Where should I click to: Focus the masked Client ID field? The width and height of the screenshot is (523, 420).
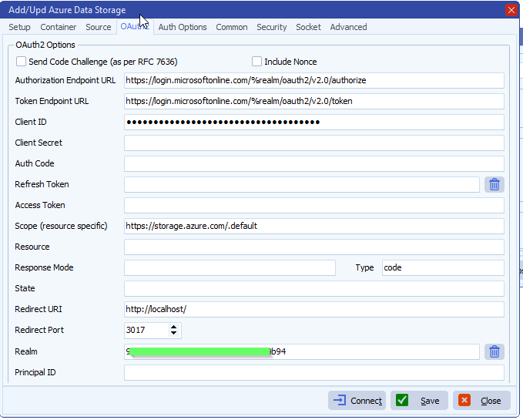coord(313,122)
